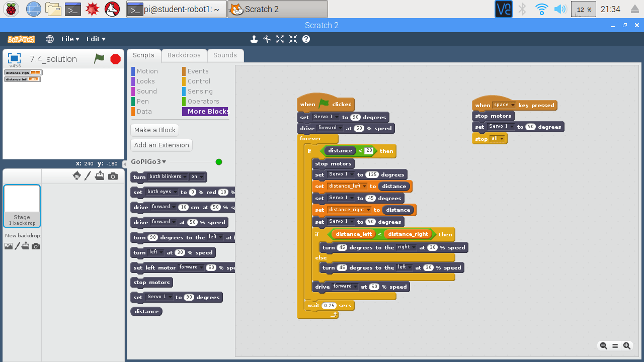Toggle full screen stage mode

14,58
